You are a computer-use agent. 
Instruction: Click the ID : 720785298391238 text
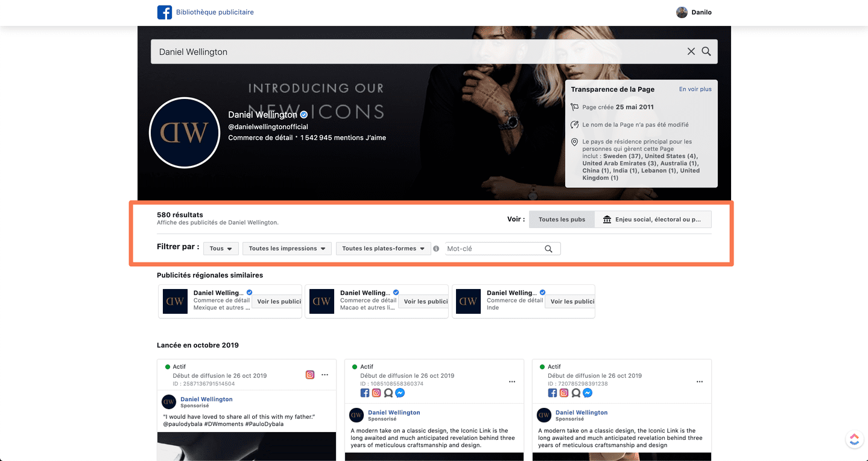coord(578,384)
